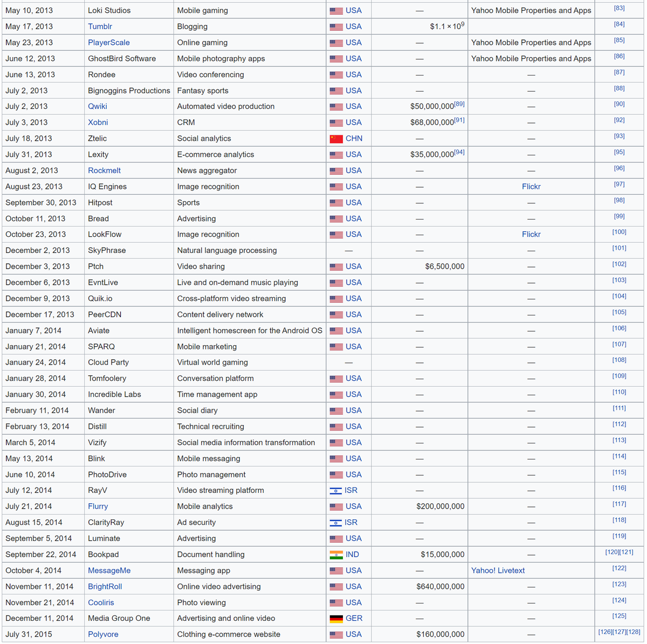Screen dimensions: 647x644
Task: Select 'Social media information transformation' text
Action: (246, 443)
